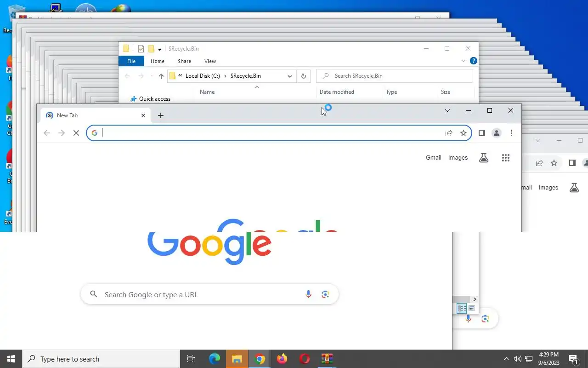Switch Explorer to large icons view

(x=472, y=308)
